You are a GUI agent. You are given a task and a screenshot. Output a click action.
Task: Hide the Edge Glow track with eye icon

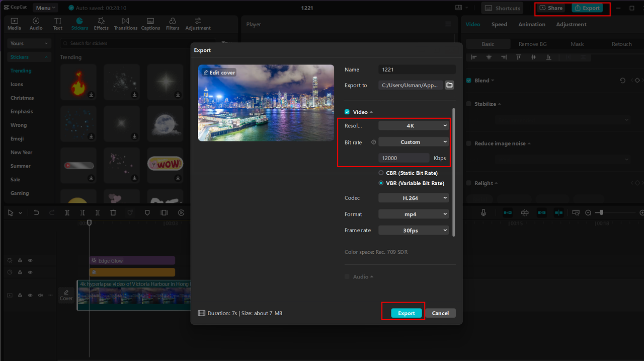(x=30, y=261)
